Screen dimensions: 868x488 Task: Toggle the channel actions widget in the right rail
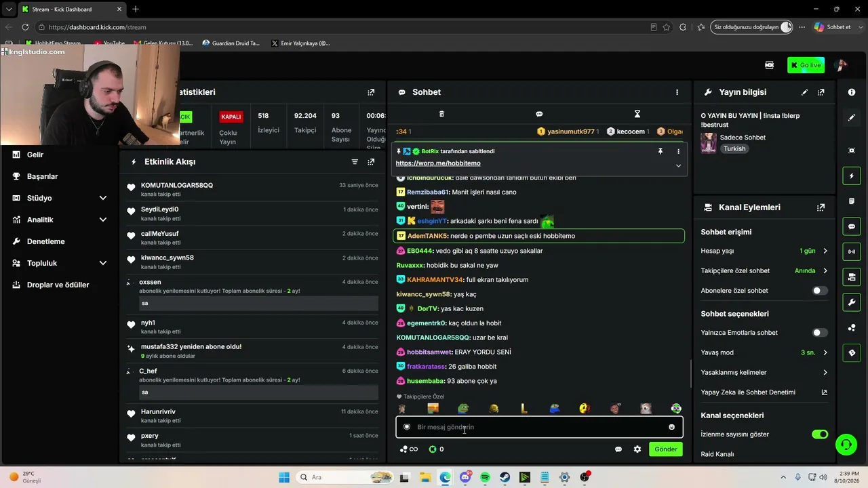[x=852, y=277]
